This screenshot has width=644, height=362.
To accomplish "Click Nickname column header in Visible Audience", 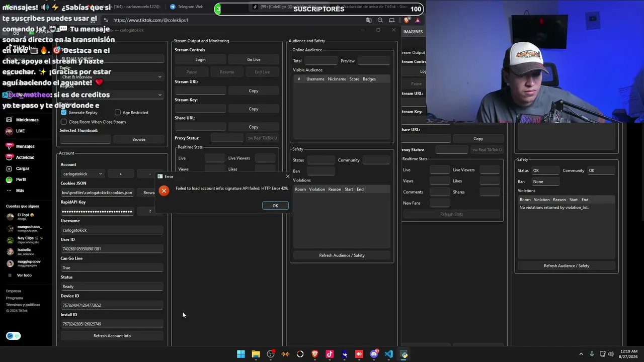I will 337,79.
